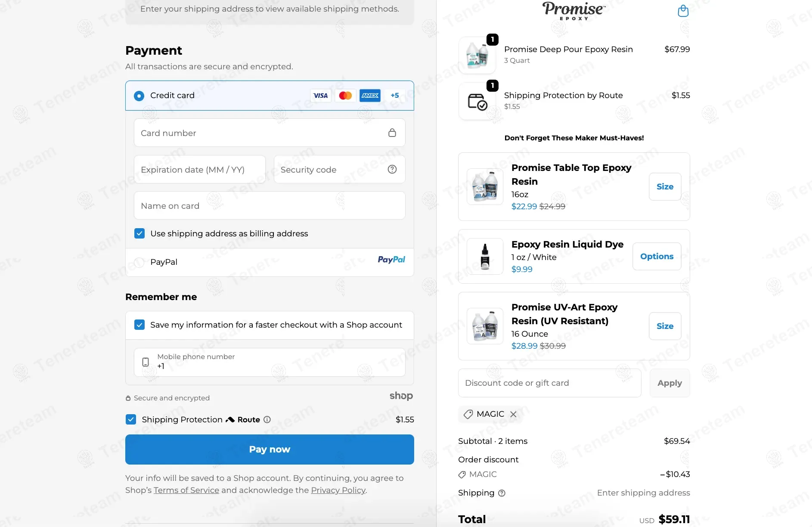Open Size selector for Promise Table Top Epoxy
Screen dimensions: 812x527
(665, 186)
